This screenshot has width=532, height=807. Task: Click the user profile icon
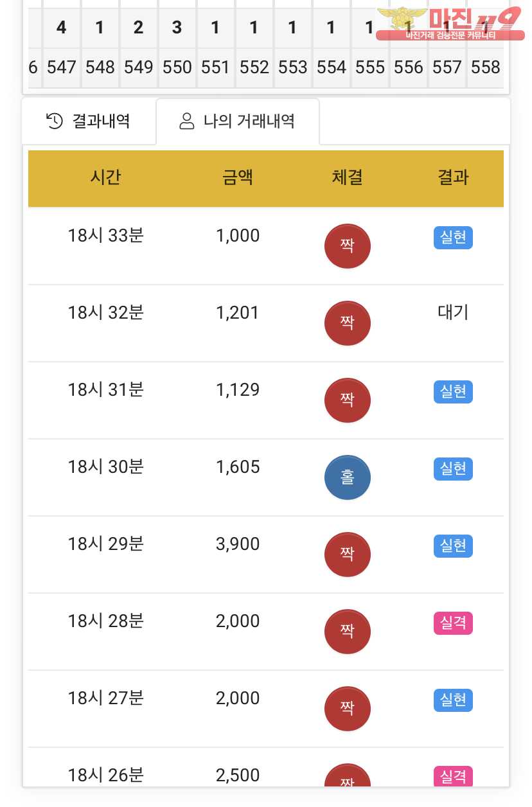tap(186, 121)
